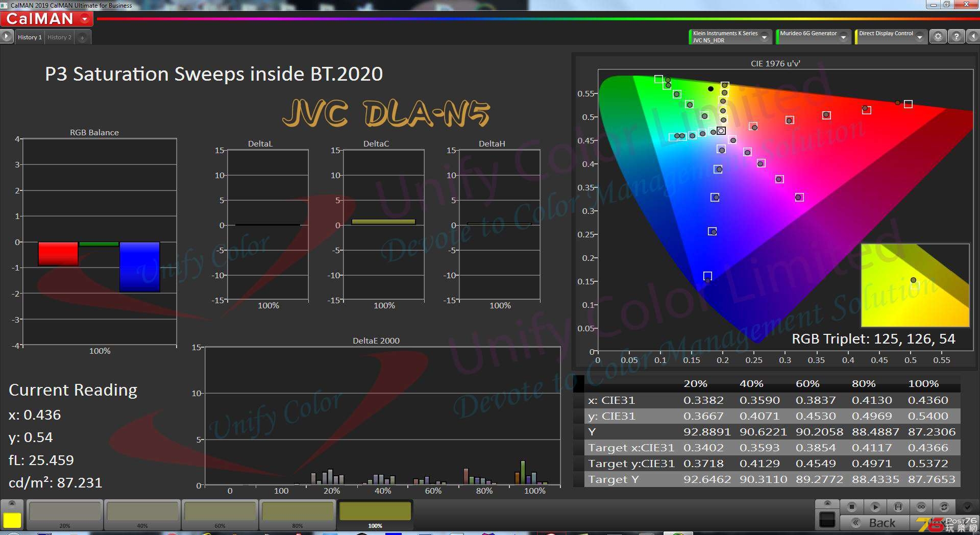
Task: Click the blue bar in RGB Balance
Action: click(x=140, y=267)
